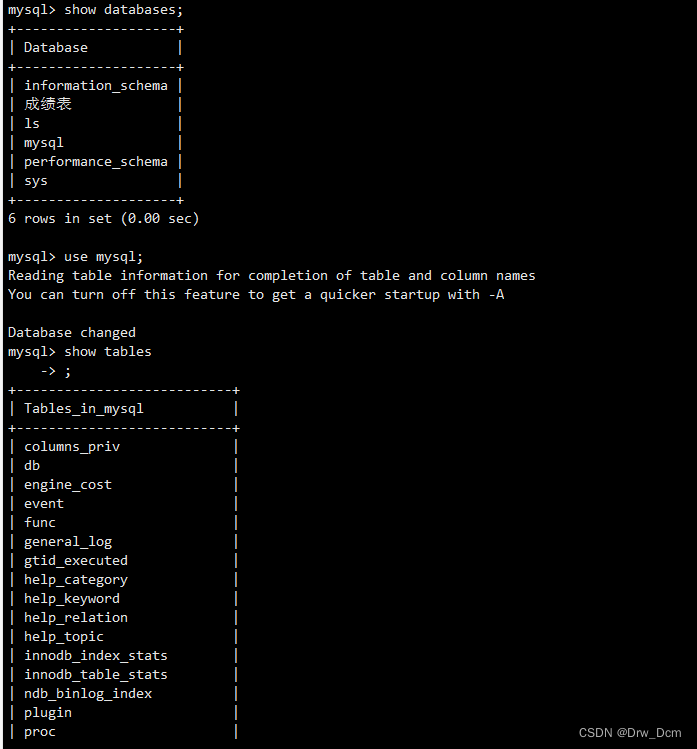The image size is (697, 749).
Task: Click the ndb_binlog_index table name
Action: coord(88,694)
